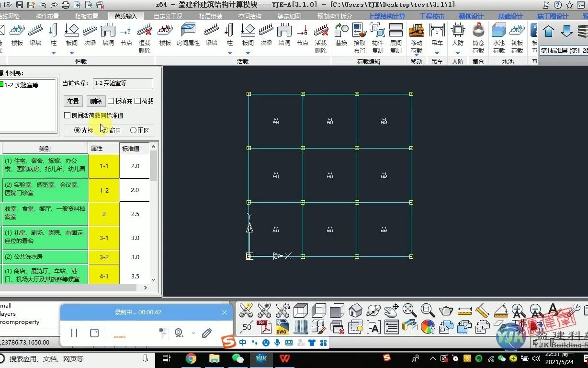Check the 房间活荷载同标准值 option
Image resolution: width=588 pixels, height=368 pixels.
(68, 115)
